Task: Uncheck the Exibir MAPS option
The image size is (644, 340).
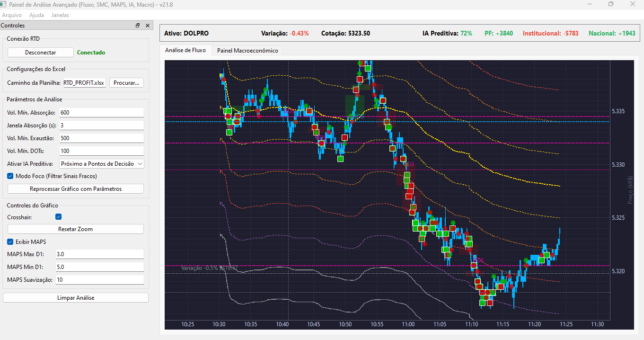Action: pyautogui.click(x=11, y=242)
